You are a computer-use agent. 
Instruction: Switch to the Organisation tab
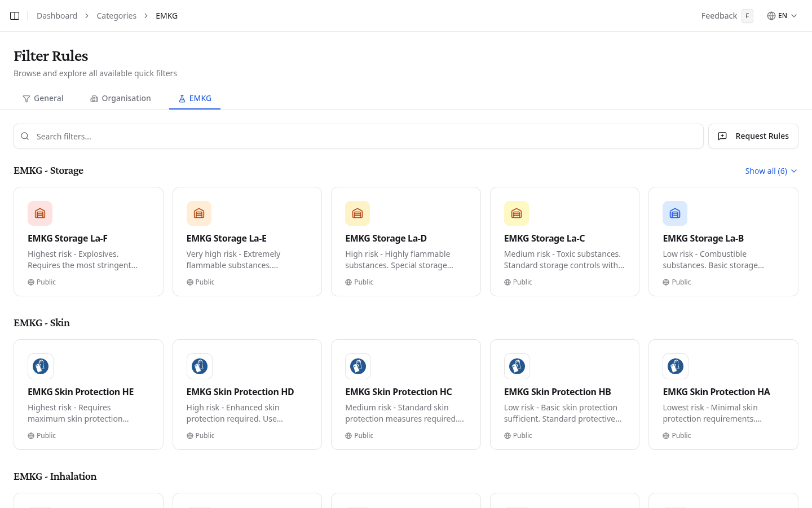[121, 98]
